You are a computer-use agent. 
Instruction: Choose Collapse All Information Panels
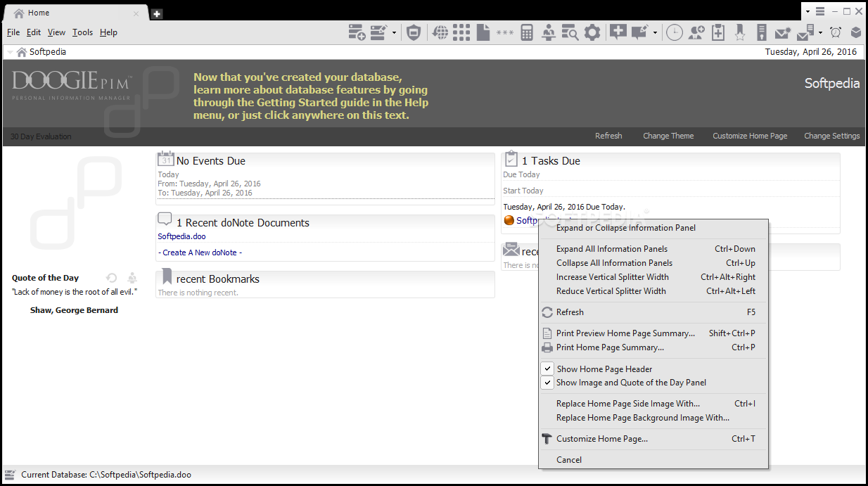pyautogui.click(x=653, y=262)
